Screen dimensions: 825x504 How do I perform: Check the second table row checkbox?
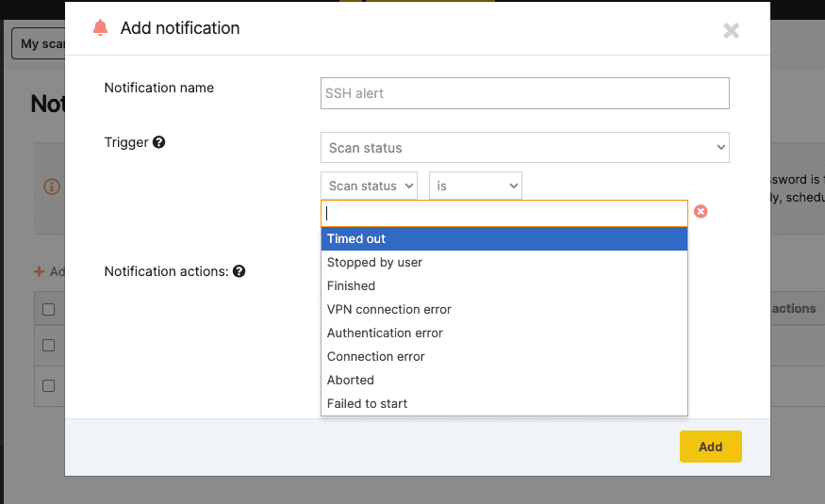click(x=49, y=385)
